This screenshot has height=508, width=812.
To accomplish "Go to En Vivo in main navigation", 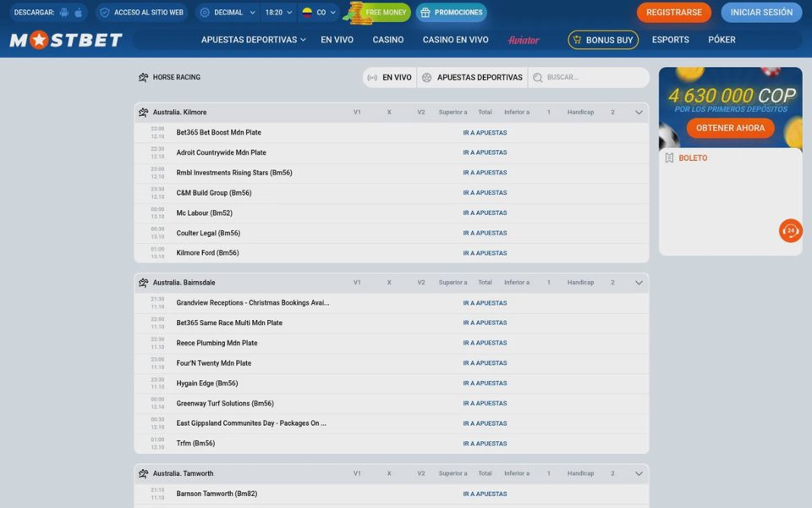I will point(337,40).
